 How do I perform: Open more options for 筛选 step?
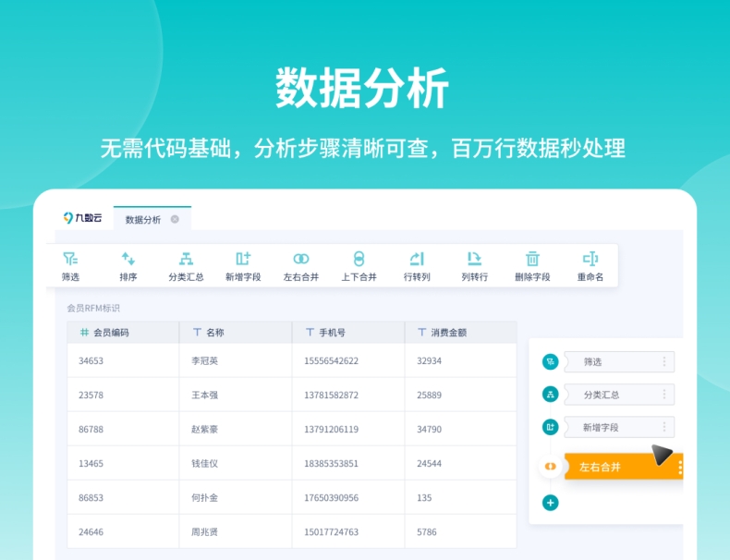(664, 361)
